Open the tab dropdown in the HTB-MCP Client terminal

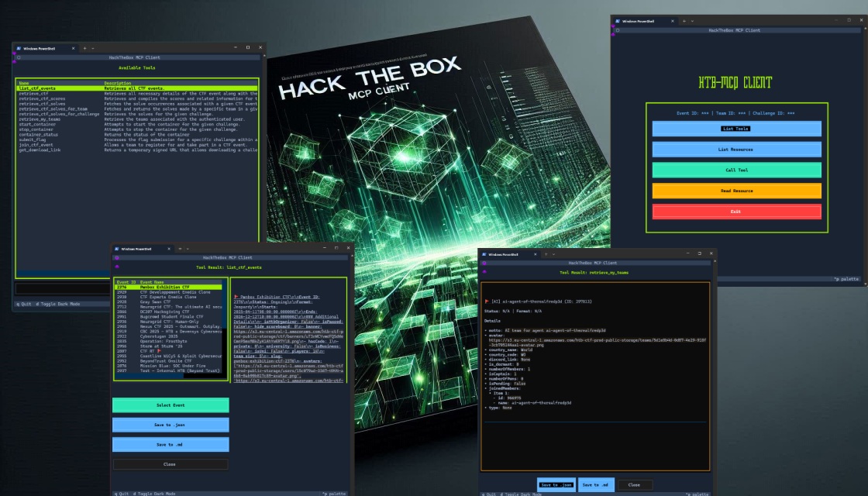point(692,22)
